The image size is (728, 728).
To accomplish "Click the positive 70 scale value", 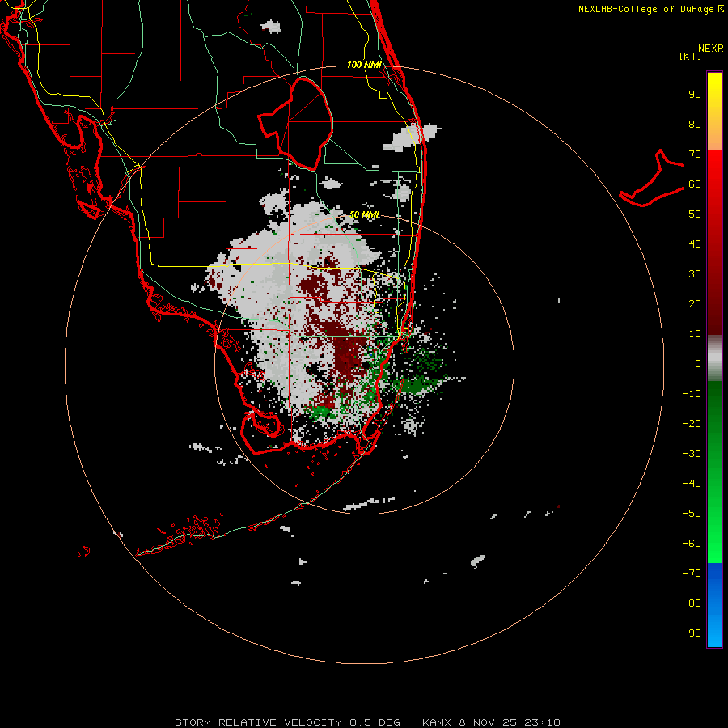I will tap(695, 154).
